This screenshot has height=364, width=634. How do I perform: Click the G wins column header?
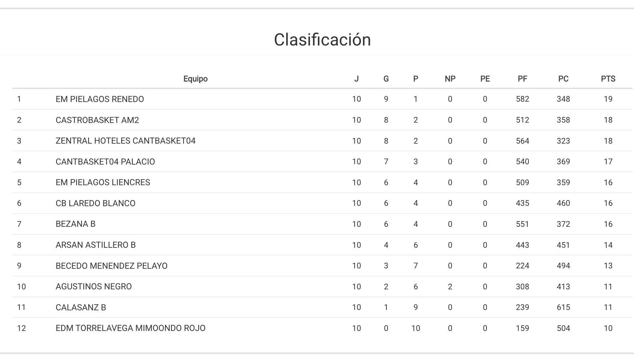click(x=386, y=79)
